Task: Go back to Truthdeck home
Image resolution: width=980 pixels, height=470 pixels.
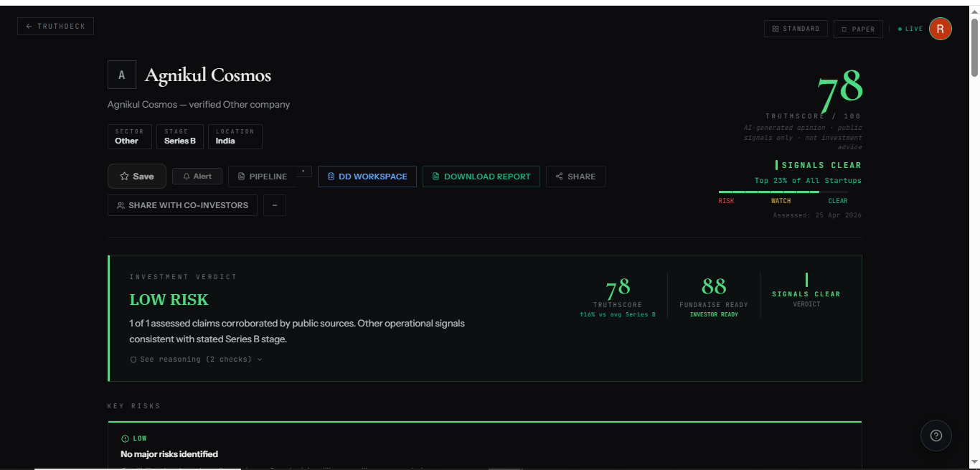Action: [55, 27]
